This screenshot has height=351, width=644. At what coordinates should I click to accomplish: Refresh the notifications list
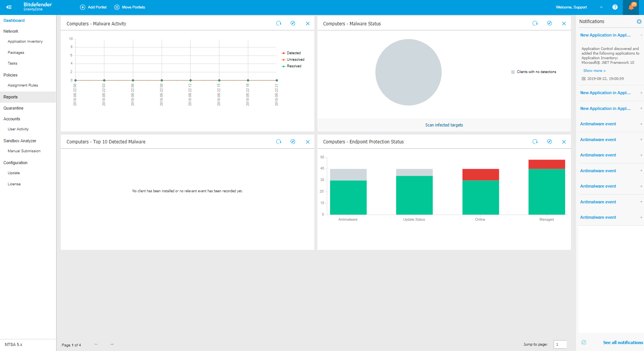[x=584, y=343]
